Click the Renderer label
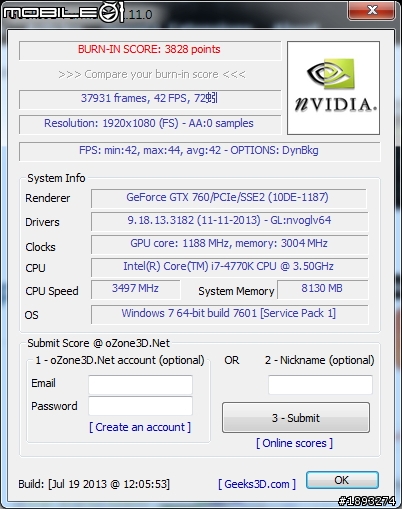Image resolution: width=402 pixels, height=509 pixels. [x=48, y=198]
